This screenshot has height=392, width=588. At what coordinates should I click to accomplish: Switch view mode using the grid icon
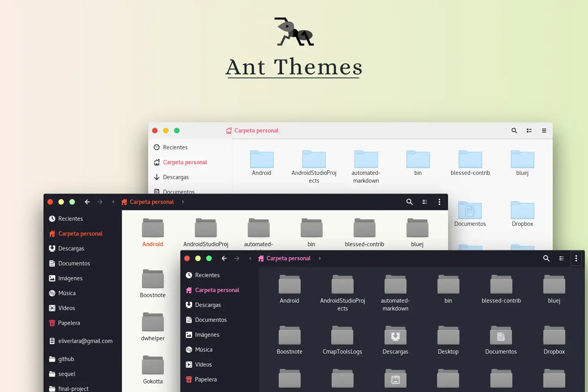tap(561, 258)
